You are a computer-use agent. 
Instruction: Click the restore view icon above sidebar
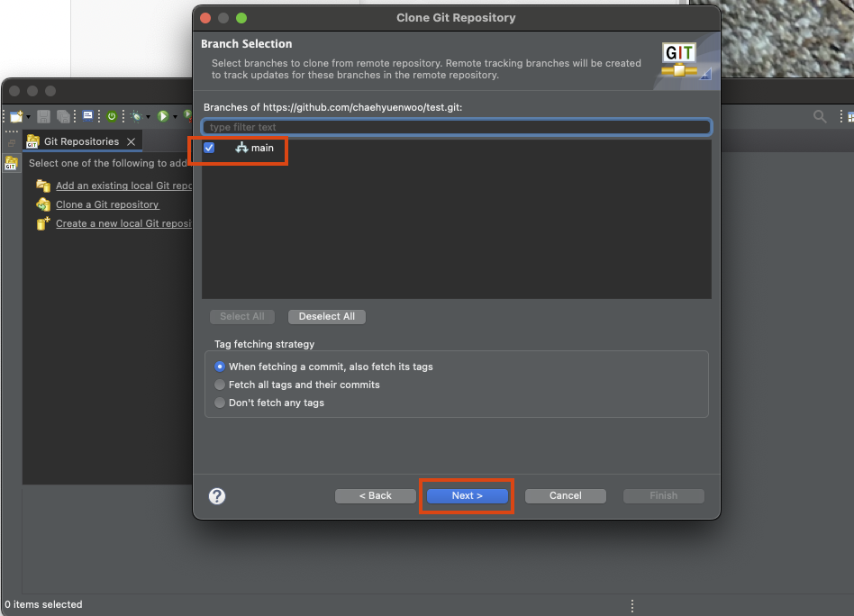[12, 143]
